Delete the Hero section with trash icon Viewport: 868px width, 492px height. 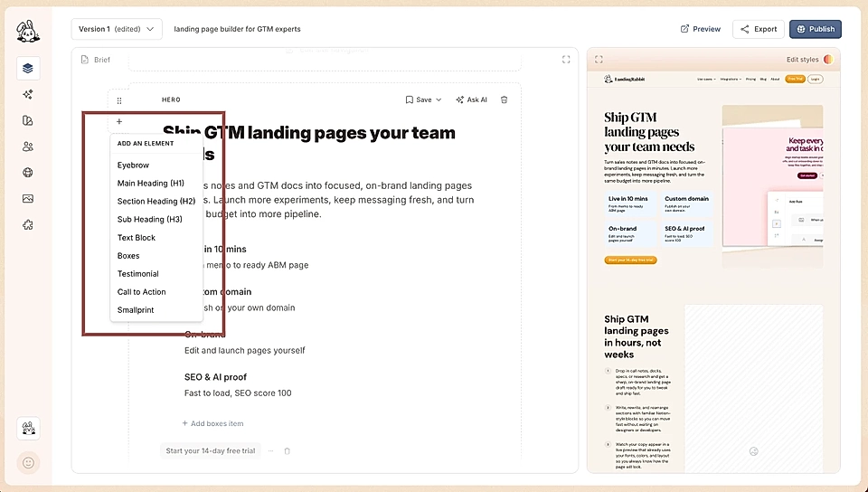(504, 99)
